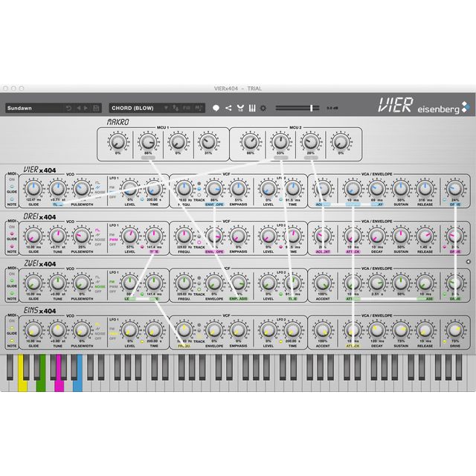Image resolution: width=476 pixels, height=476 pixels.
Task: Click DREI release knob at 1.45 s
Action: [x=425, y=236]
